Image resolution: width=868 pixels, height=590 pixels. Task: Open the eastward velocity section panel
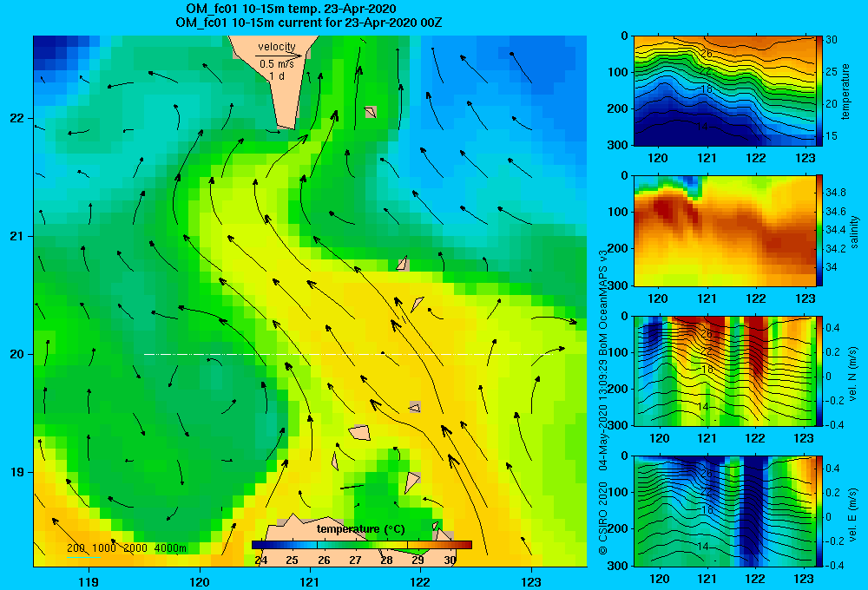point(725,511)
